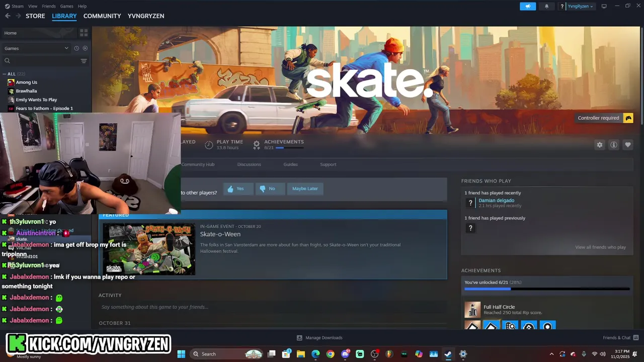Open Discord from the taskbar
The image size is (644, 362).
click(x=345, y=354)
